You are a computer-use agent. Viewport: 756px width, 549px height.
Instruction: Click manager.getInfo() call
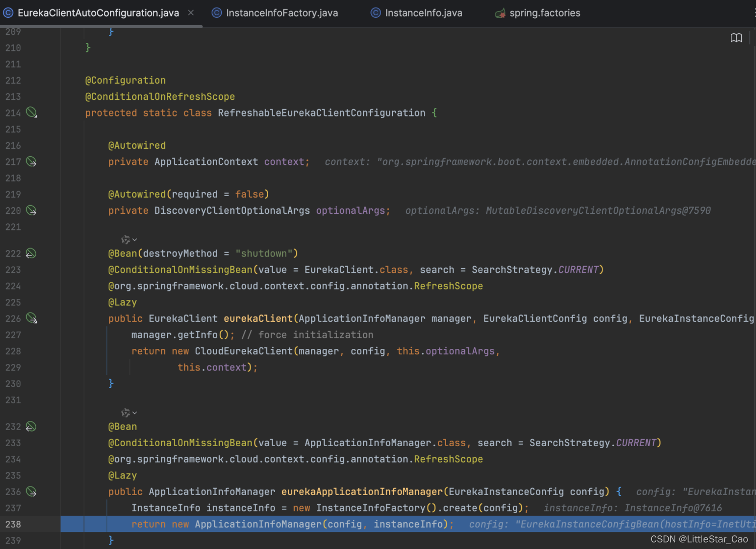pos(180,335)
